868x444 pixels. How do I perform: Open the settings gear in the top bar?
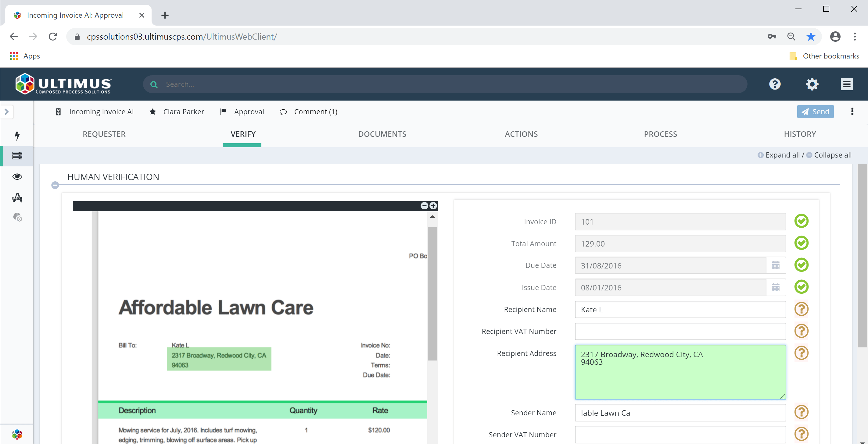[812, 84]
